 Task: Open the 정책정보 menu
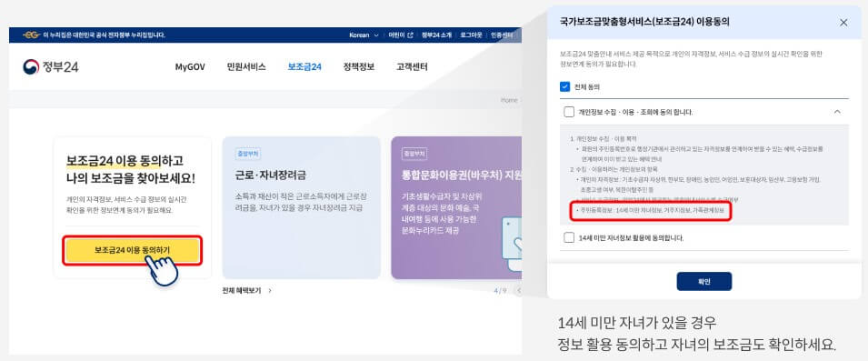coord(359,67)
